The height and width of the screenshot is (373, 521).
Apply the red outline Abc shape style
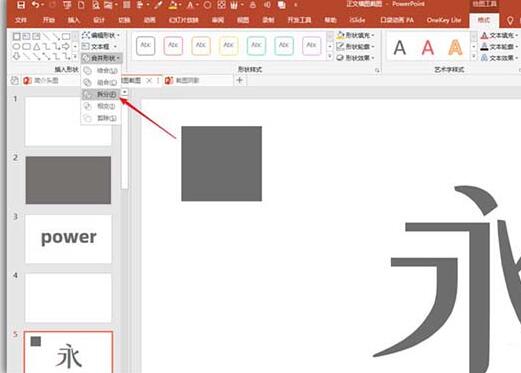(x=173, y=46)
